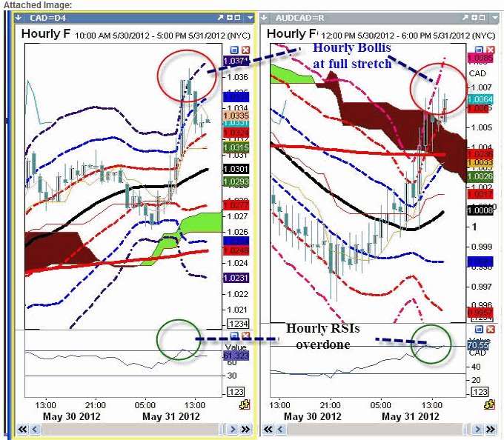504x440 pixels.
Task: Click the down-arrow icon beside AUDCAD=R
Action: [264, 18]
